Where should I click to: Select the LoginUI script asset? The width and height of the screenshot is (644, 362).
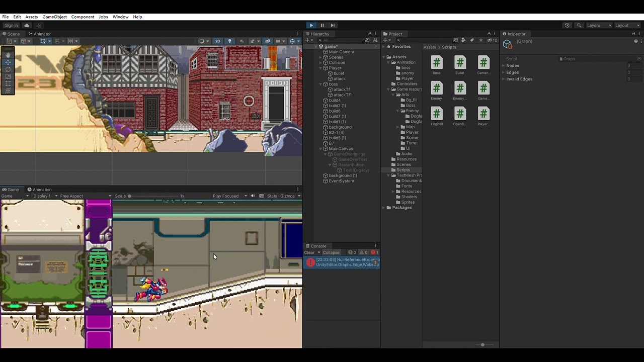click(436, 117)
